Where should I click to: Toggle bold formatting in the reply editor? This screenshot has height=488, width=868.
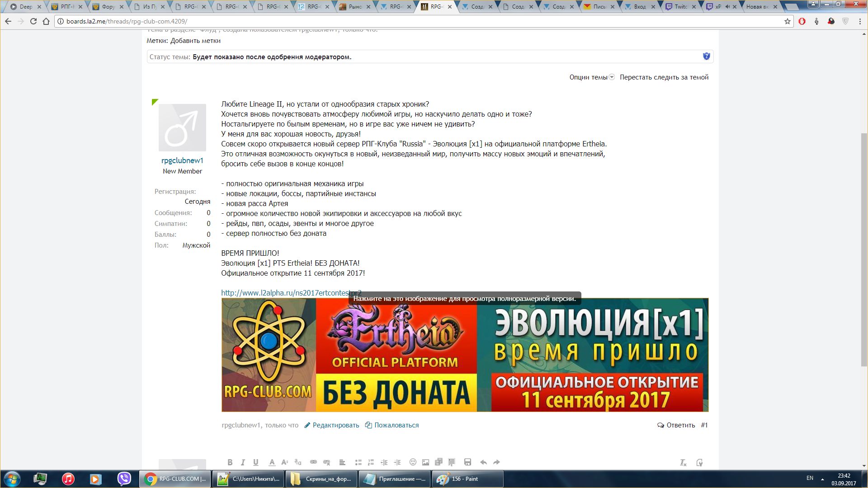pos(230,462)
